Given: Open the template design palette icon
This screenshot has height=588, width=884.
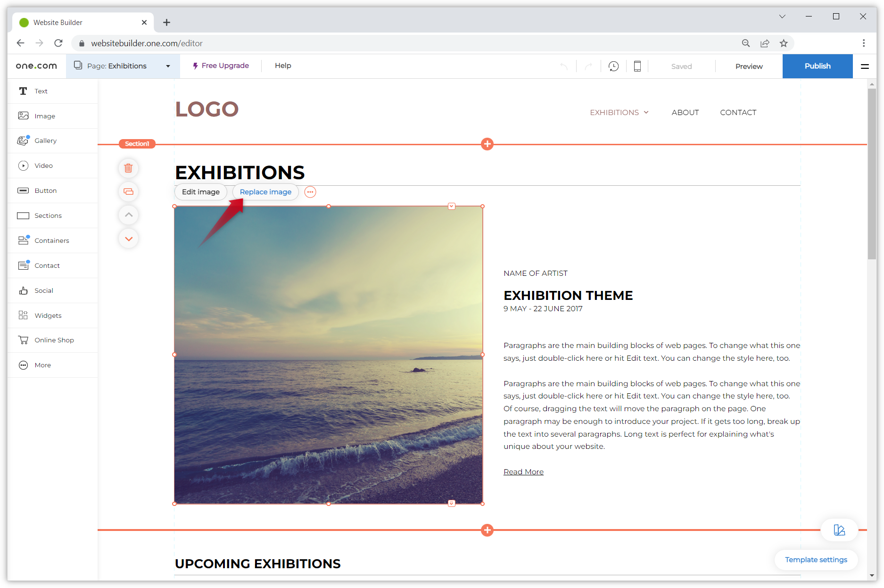Looking at the screenshot, I should 839,530.
